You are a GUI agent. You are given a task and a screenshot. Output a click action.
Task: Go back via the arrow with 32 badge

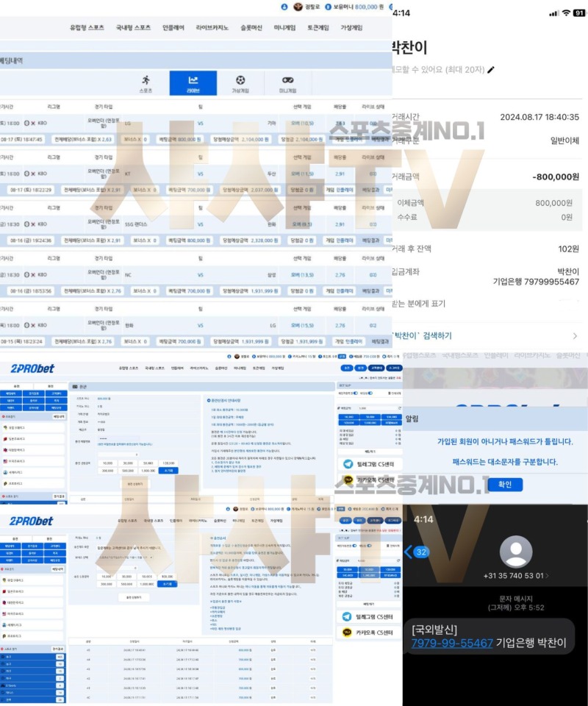pyautogui.click(x=417, y=552)
